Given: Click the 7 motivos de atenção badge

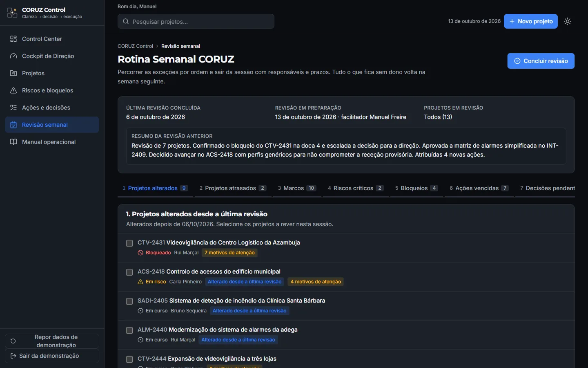Looking at the screenshot, I should (x=229, y=253).
